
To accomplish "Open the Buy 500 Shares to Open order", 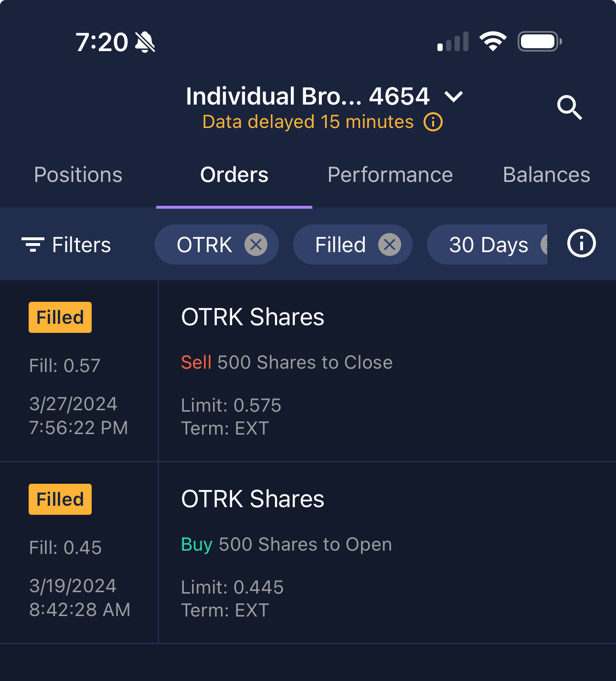I will (287, 544).
